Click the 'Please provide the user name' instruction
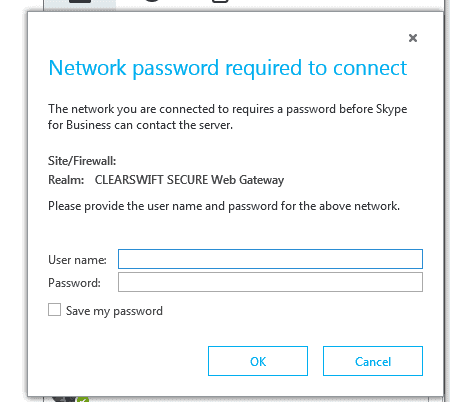 coord(224,206)
